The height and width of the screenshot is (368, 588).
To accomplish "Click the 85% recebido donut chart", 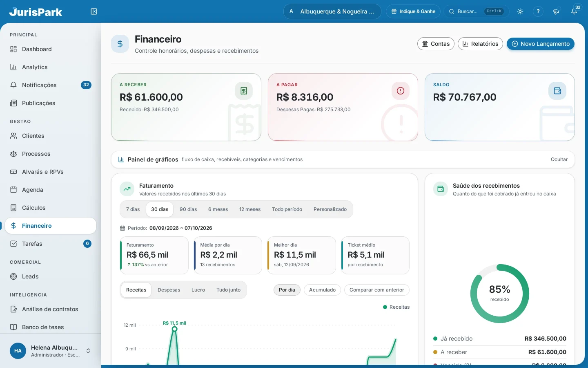I will coord(500,294).
